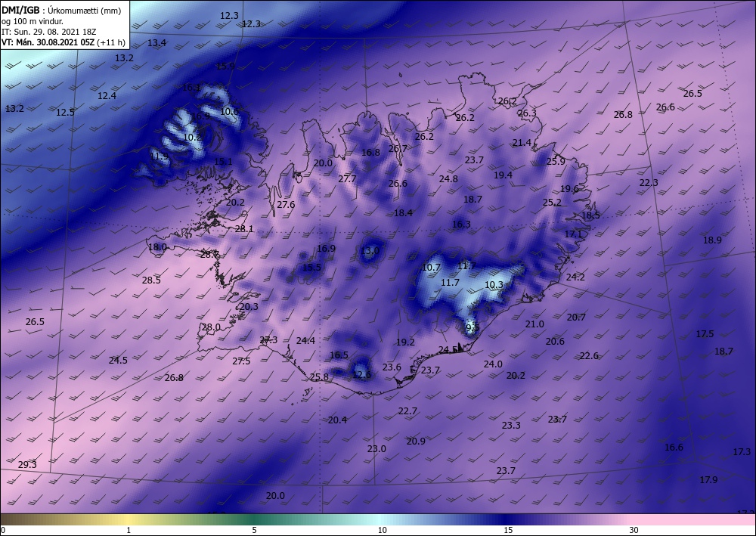The width and height of the screenshot is (756, 536).
Task: Select the 25.2 reading
Action: pos(552,202)
